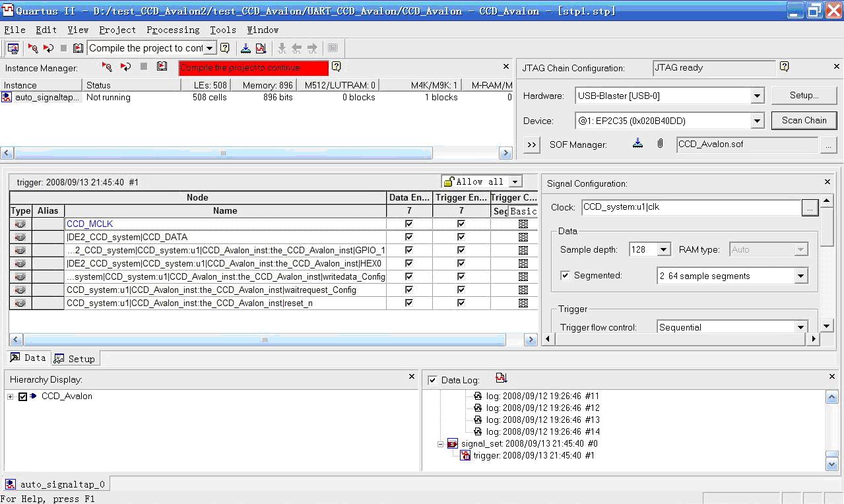Click the Setup... hardware button
This screenshot has width=844, height=504.
click(804, 95)
